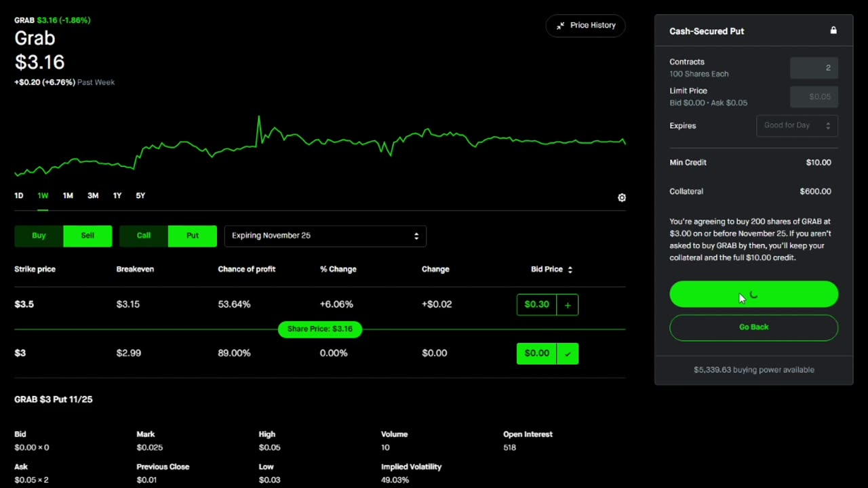Select the 1Y chart range

point(117,196)
